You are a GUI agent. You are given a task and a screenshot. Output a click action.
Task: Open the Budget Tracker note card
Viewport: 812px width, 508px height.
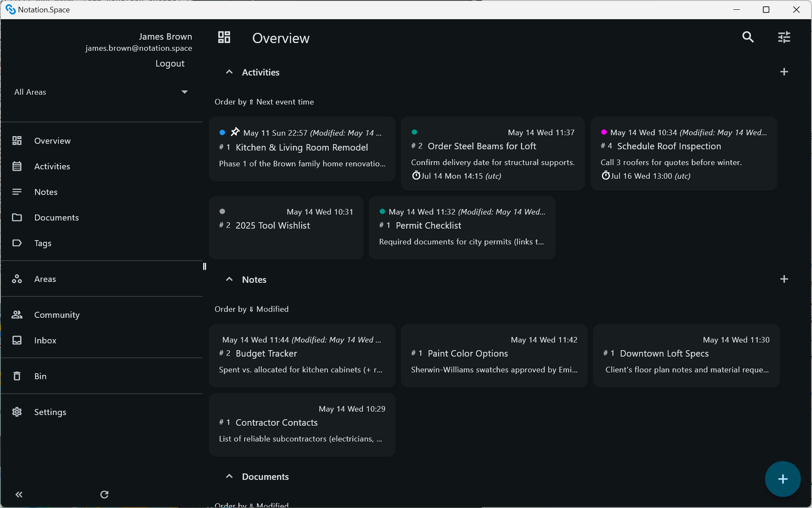(x=302, y=355)
